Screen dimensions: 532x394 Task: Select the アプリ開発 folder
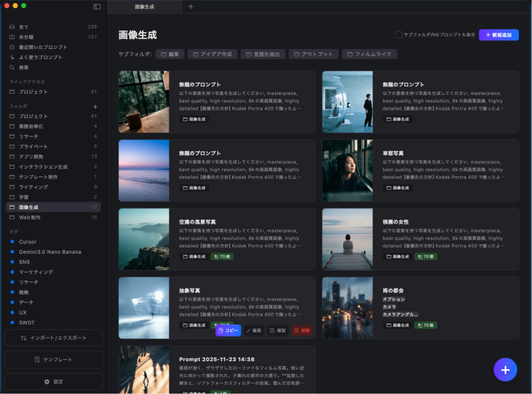pyautogui.click(x=53, y=156)
